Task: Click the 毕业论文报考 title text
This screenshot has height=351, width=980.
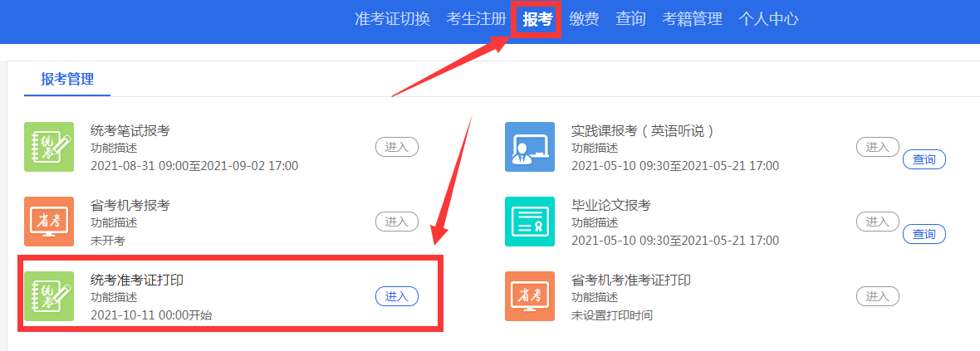Action: (x=611, y=206)
